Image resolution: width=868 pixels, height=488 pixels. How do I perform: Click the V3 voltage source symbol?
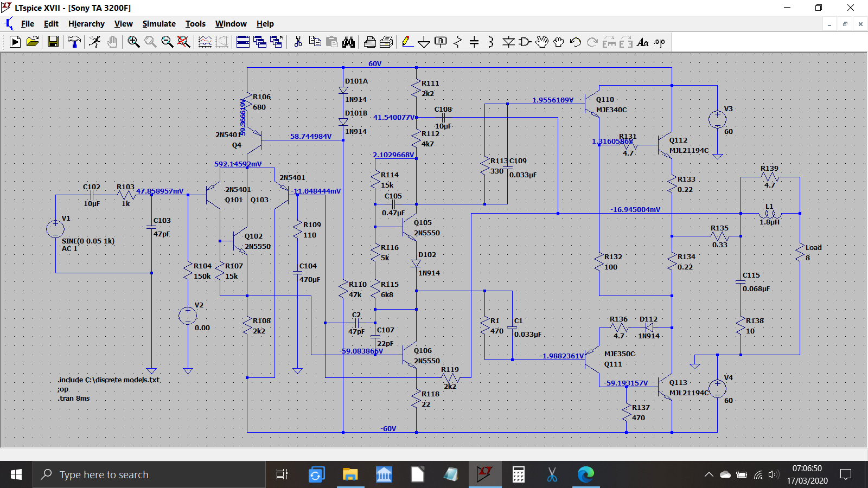pos(717,119)
